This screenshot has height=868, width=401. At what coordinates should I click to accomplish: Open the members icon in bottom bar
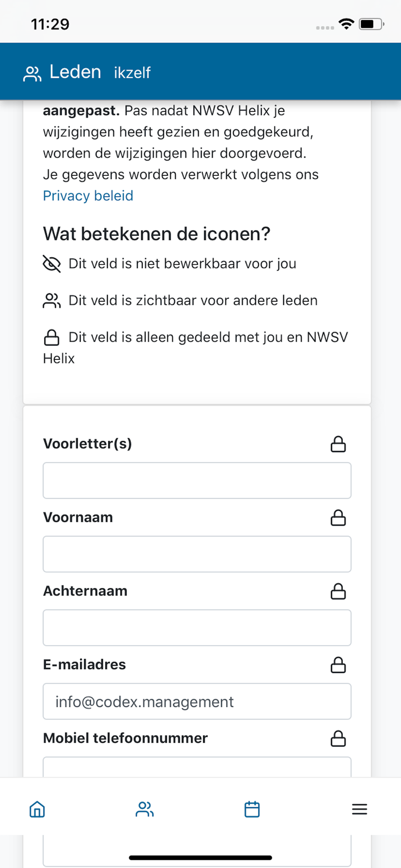pos(145,809)
